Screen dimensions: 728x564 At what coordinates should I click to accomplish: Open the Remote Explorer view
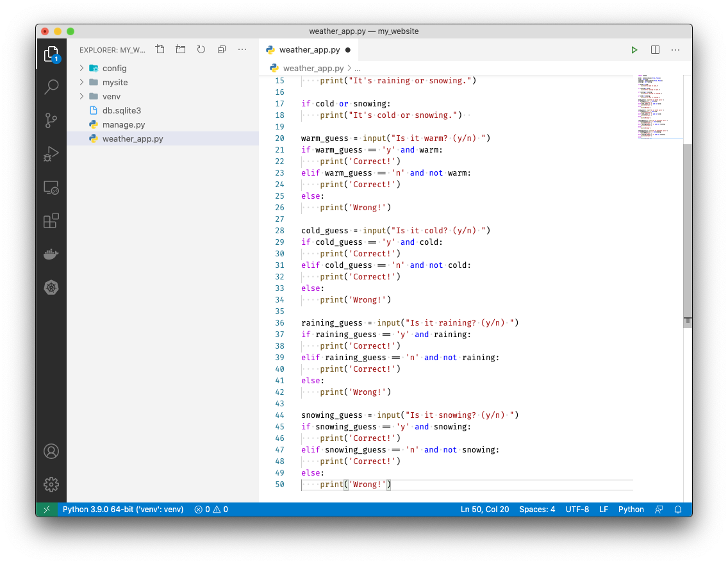pos(51,187)
